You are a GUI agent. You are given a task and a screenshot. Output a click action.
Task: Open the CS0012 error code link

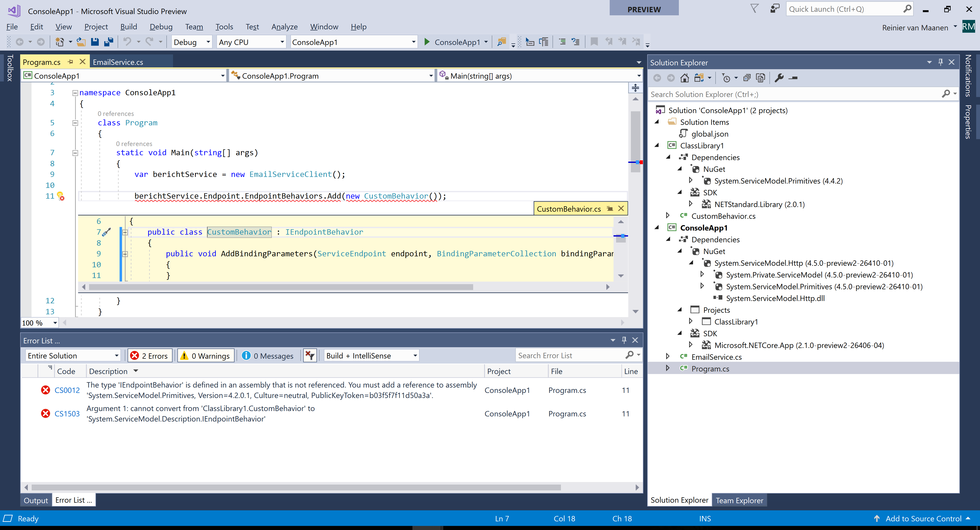click(x=67, y=390)
